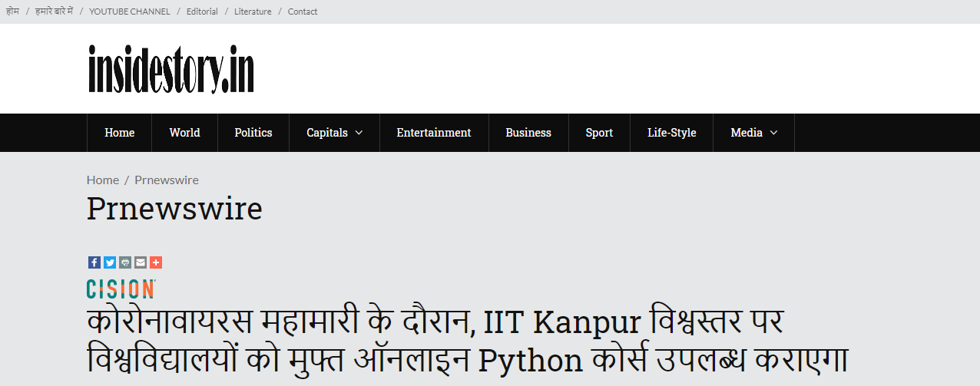
Task: Go to Politics section
Action: coord(253,133)
